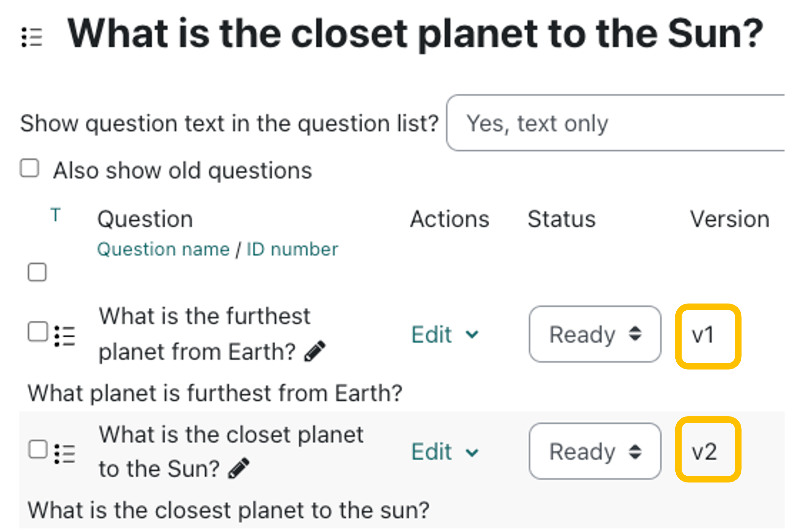Click pencil icon next to furthest planet question
This screenshot has width=785, height=532.
coord(315,351)
